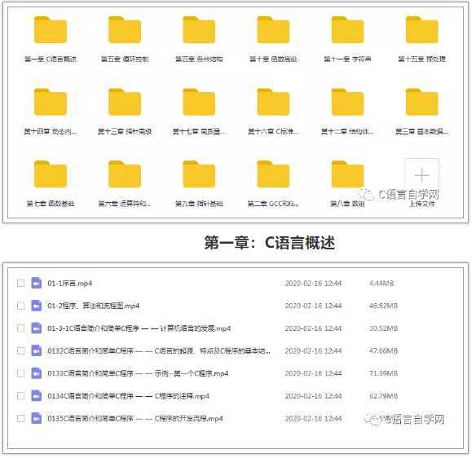Image resolution: width=476 pixels, height=458 pixels.
Task: Open file name 01-1序言.mp4
Action: click(70, 284)
